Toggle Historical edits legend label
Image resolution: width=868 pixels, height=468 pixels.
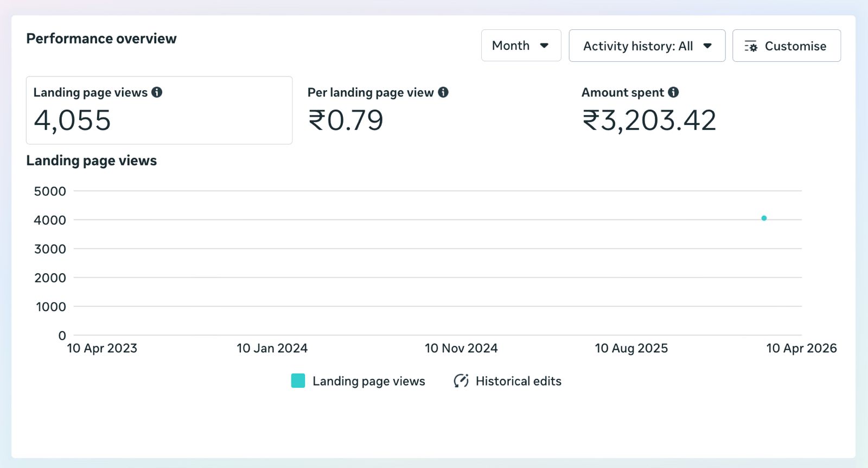pos(518,381)
